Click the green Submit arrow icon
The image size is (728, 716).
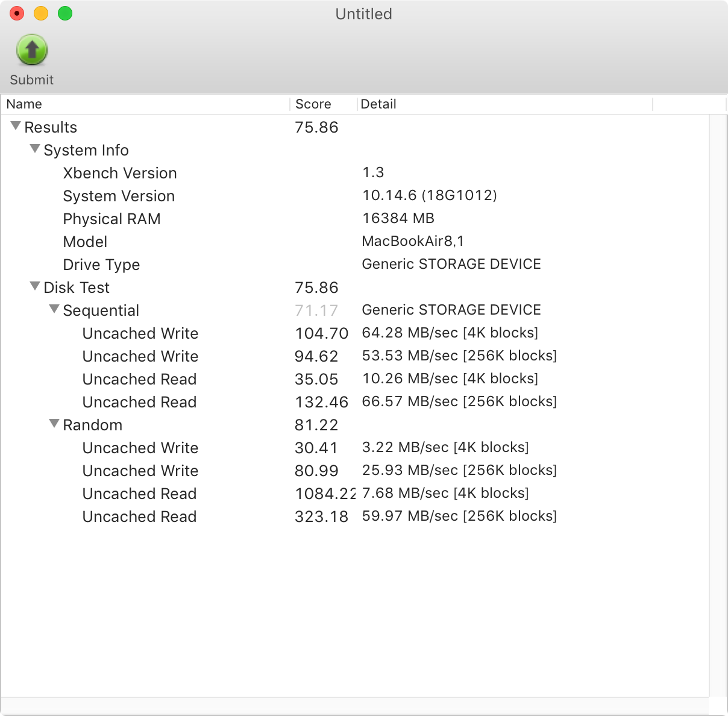(32, 49)
